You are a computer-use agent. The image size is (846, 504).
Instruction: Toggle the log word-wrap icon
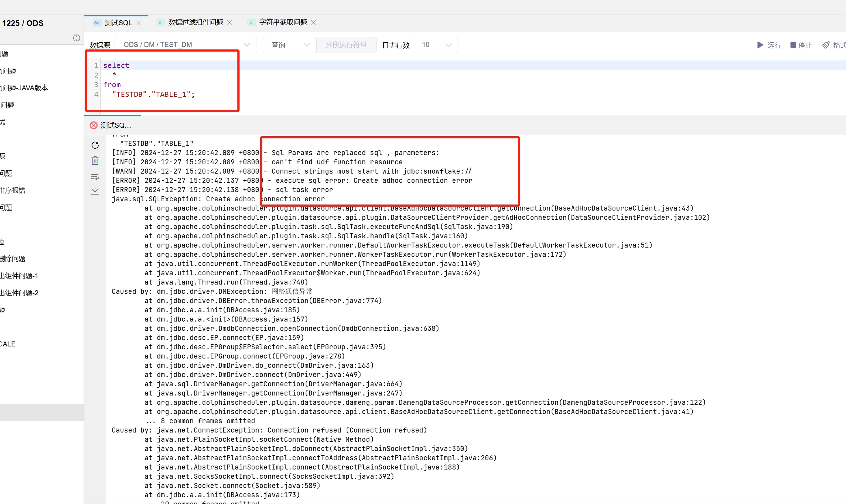(x=95, y=177)
